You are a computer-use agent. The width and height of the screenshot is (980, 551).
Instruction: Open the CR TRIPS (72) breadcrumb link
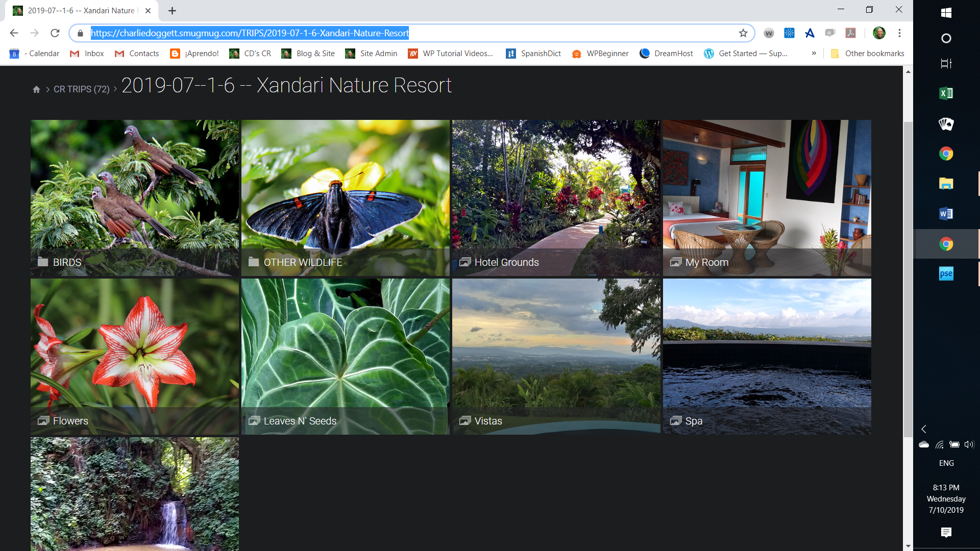(82, 89)
